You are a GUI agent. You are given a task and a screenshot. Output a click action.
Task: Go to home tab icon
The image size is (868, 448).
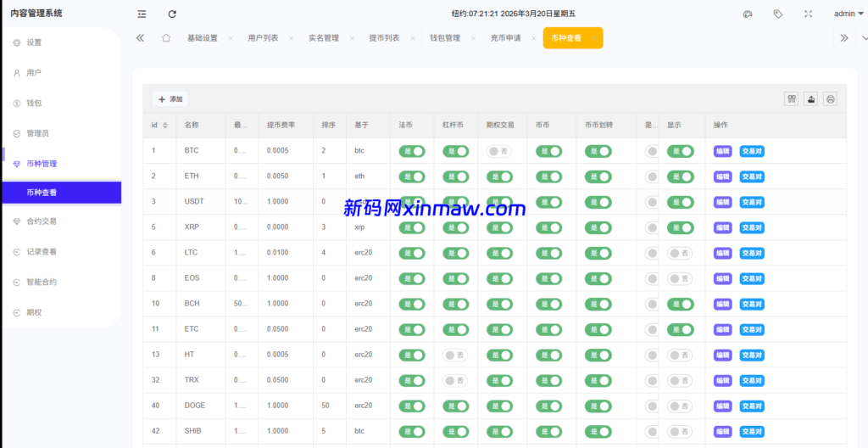(x=165, y=38)
